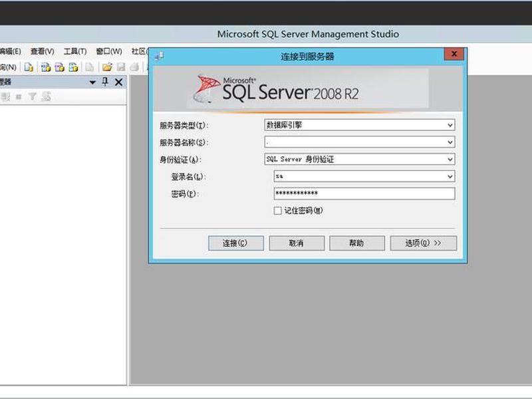This screenshot has height=399, width=532.
Task: Open the 查看(V) menu
Action: (x=43, y=51)
